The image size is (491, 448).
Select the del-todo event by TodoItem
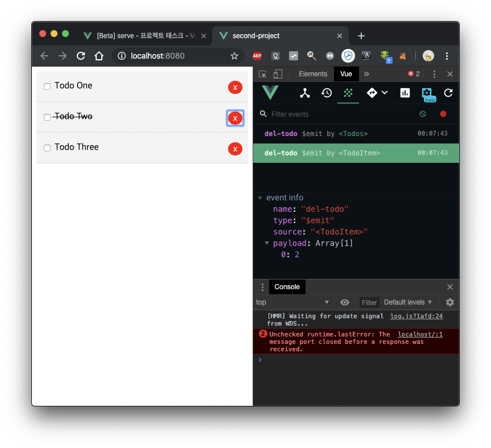coord(356,153)
